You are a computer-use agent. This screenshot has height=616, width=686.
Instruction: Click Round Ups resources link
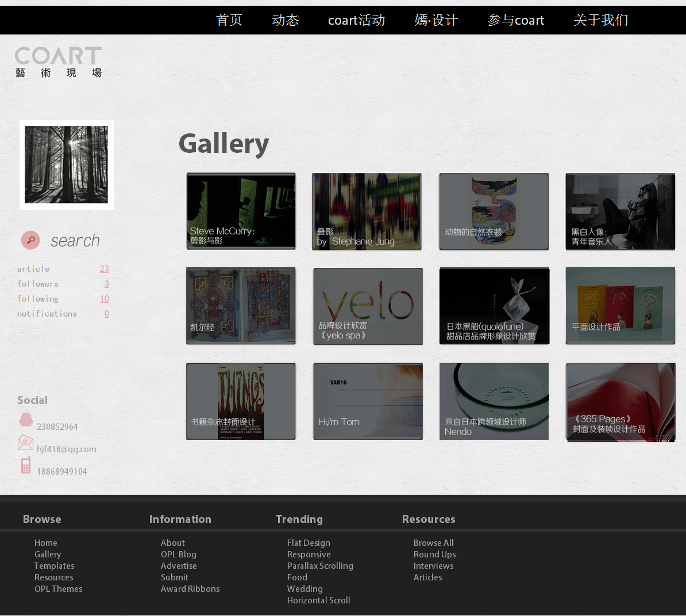(435, 555)
